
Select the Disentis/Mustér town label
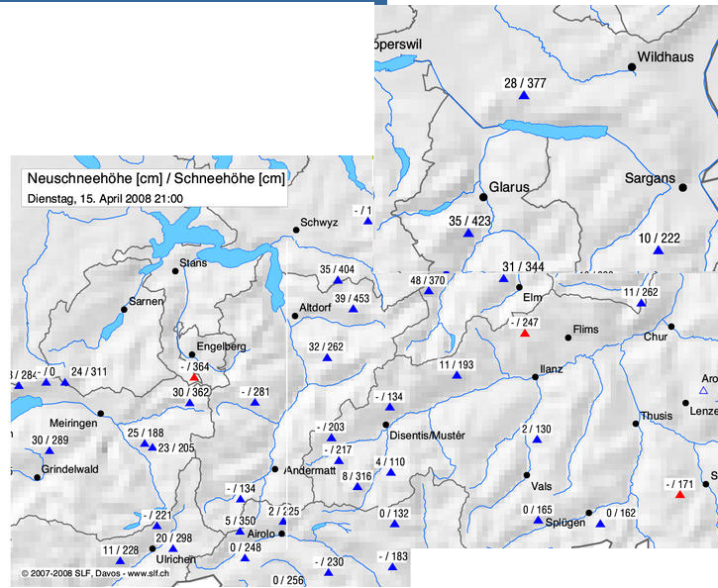427,436
